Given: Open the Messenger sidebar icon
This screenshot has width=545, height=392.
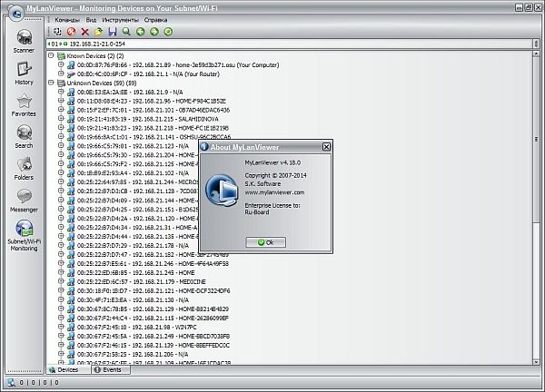Looking at the screenshot, I should coord(24,199).
